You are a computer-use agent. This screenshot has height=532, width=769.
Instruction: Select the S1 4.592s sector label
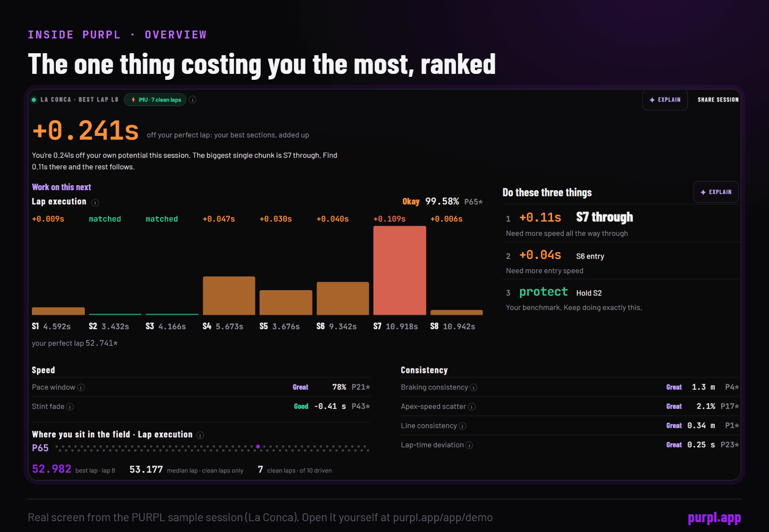pos(51,327)
